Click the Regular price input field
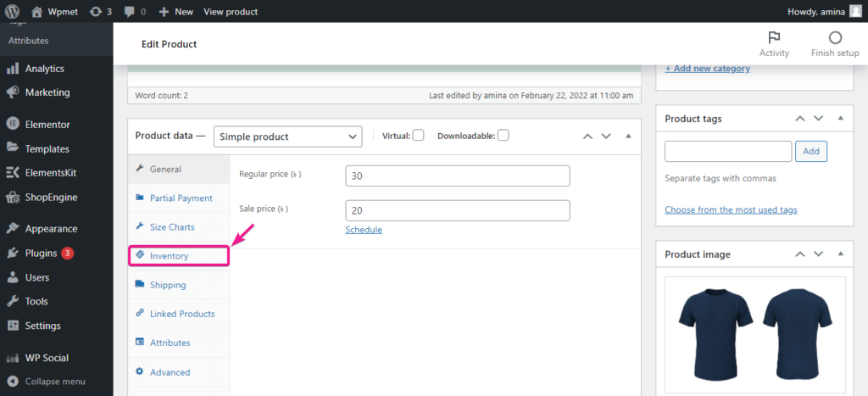This screenshot has width=868, height=396. click(458, 176)
